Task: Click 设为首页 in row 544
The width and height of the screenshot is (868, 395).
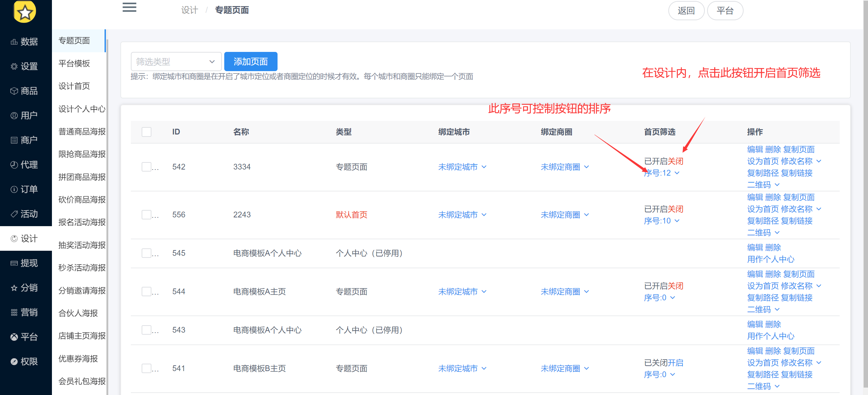Action: pyautogui.click(x=763, y=286)
